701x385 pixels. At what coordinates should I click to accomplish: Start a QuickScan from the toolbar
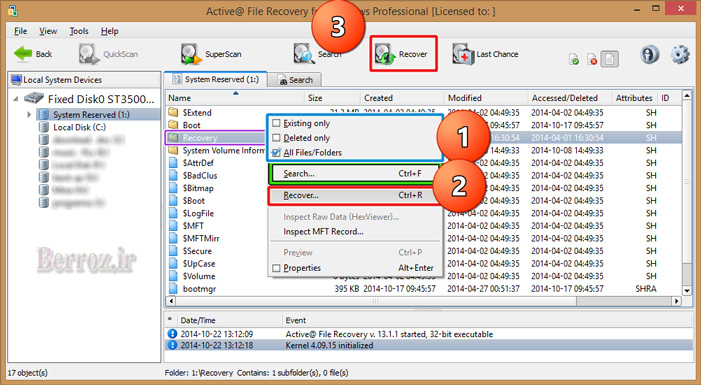click(109, 54)
